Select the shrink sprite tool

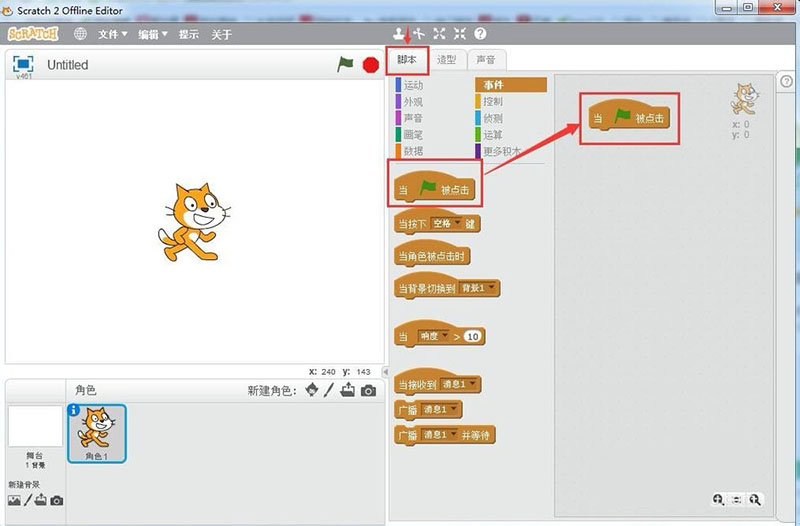[x=460, y=34]
